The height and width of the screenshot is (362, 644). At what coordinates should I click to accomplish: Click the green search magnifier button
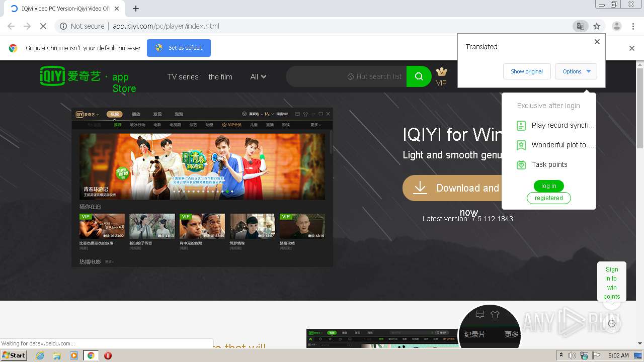(419, 76)
